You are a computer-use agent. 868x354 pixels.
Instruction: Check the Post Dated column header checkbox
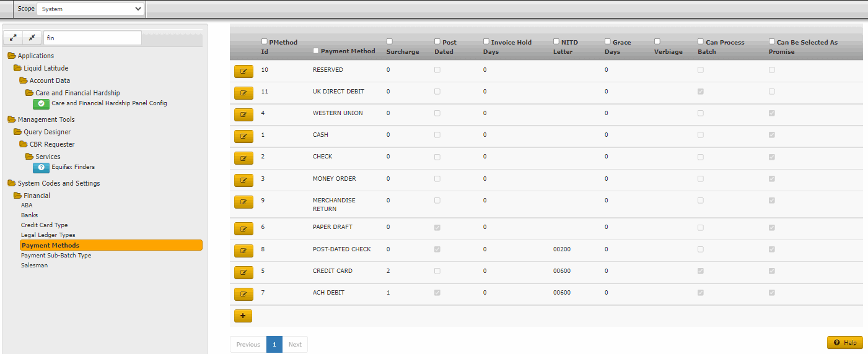pyautogui.click(x=438, y=42)
